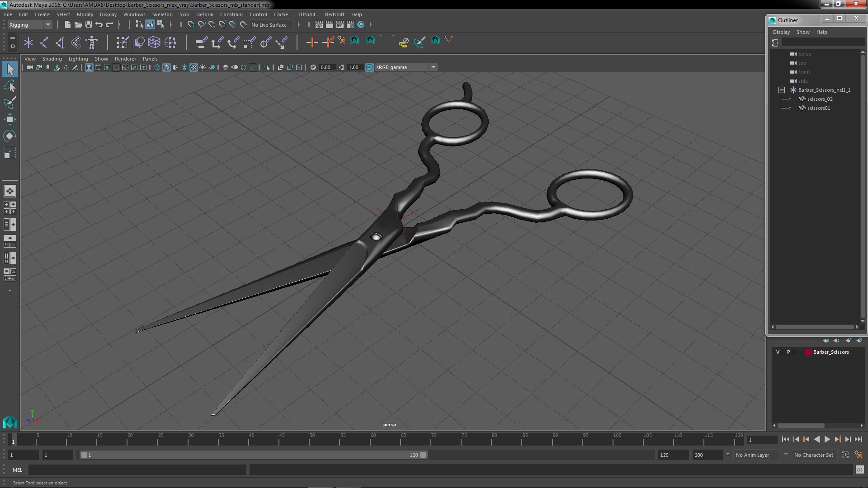The height and width of the screenshot is (488, 868).
Task: Activate the Scale tool in toolbox
Action: pyautogui.click(x=10, y=153)
